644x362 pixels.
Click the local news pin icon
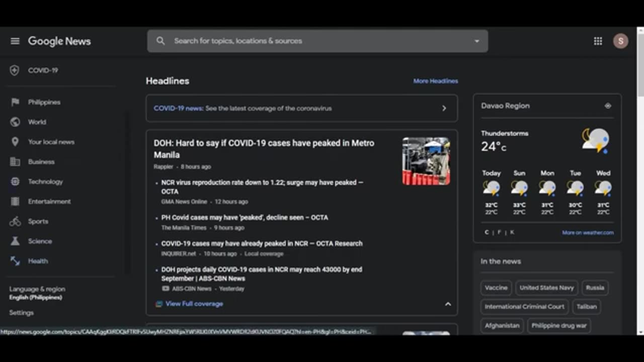pyautogui.click(x=15, y=142)
